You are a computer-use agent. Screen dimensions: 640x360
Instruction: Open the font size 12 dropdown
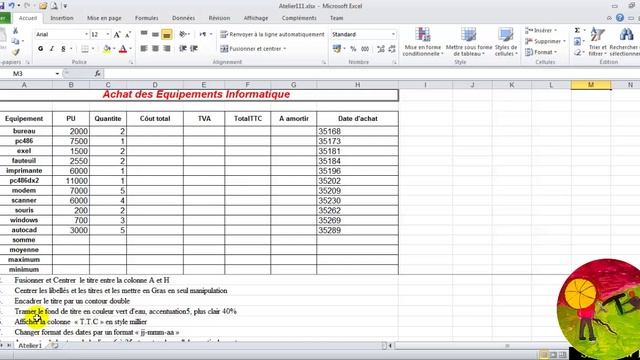108,34
